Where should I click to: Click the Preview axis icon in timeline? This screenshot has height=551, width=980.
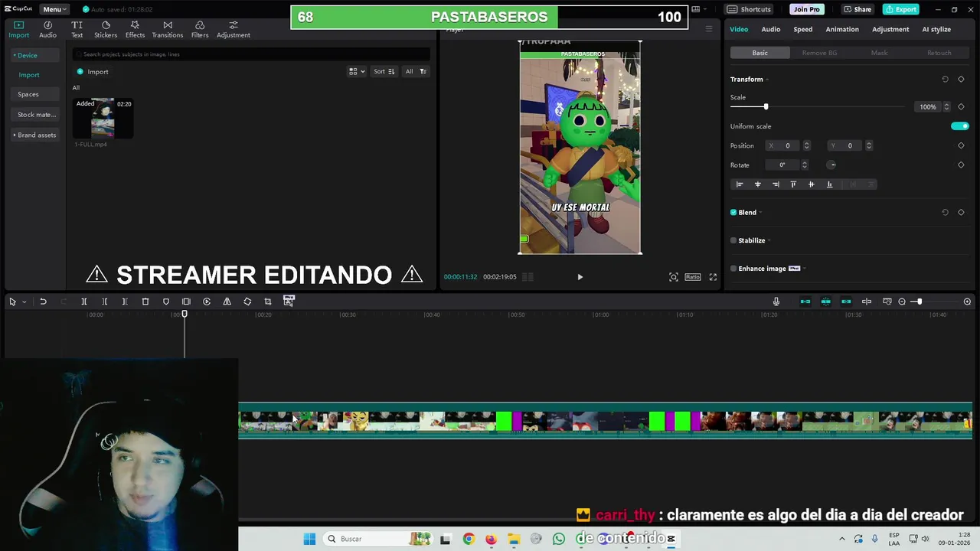867,302
